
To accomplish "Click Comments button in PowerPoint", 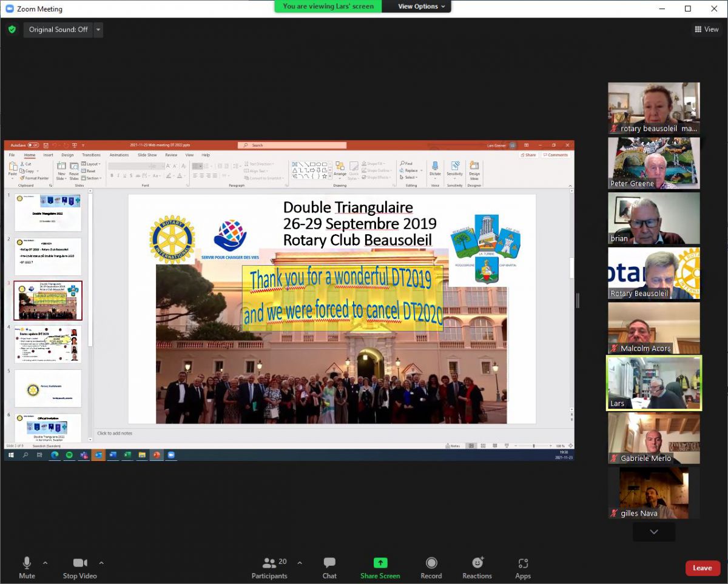I will pyautogui.click(x=556, y=155).
